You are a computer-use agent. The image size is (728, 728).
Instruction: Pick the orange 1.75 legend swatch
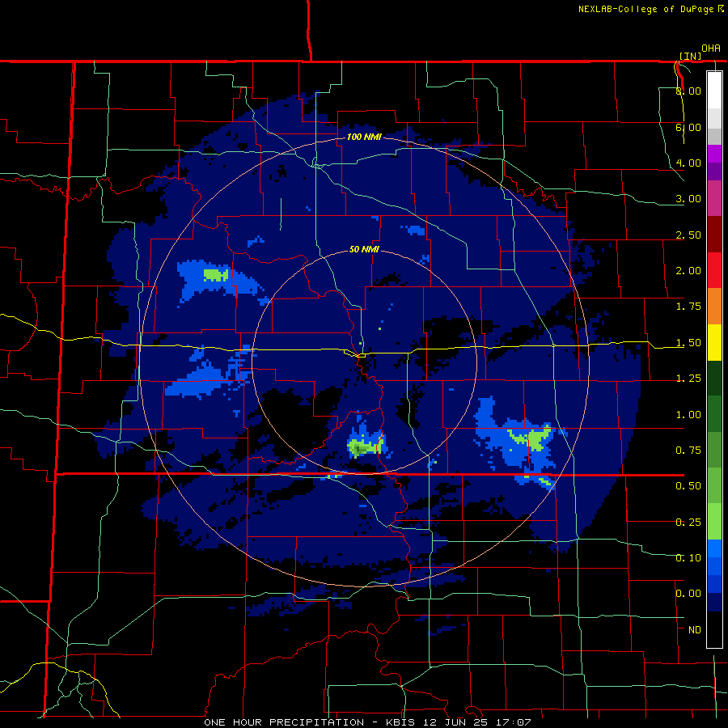[x=714, y=307]
